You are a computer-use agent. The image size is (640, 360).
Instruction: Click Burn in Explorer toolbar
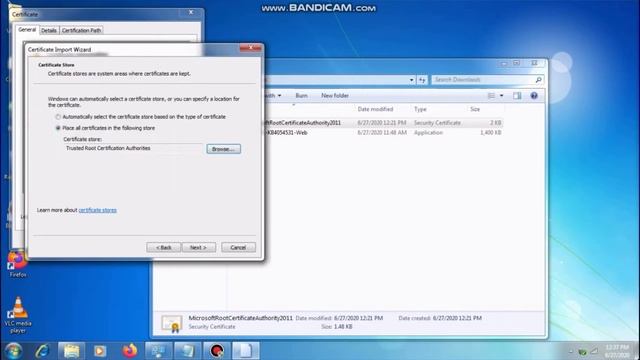(301, 96)
